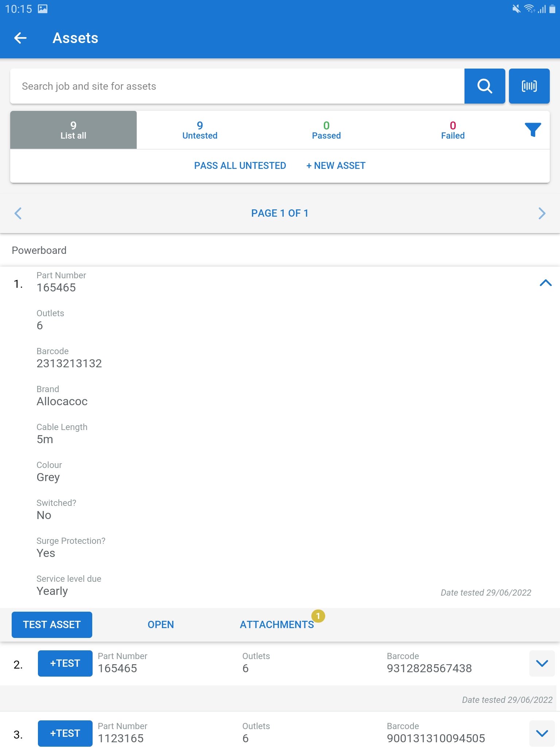Open the filter funnel icon
The height and width of the screenshot is (747, 560).
pos(533,129)
